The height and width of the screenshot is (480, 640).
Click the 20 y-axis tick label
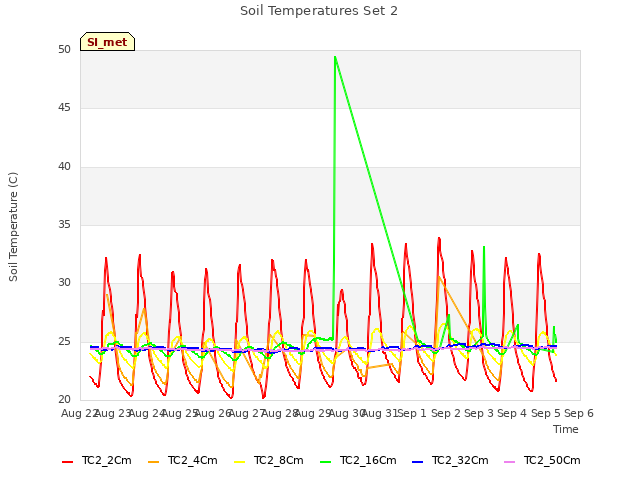64,400
